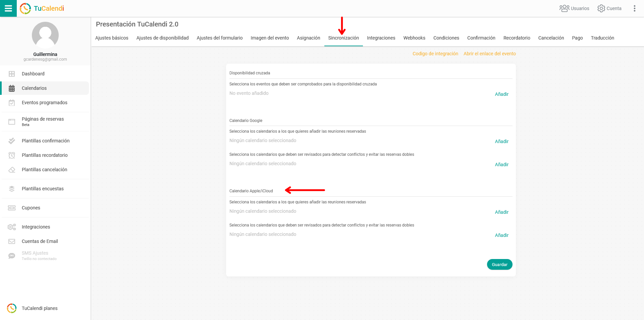
Task: Click the Cuentas de Email envelope icon
Action: [x=12, y=241]
